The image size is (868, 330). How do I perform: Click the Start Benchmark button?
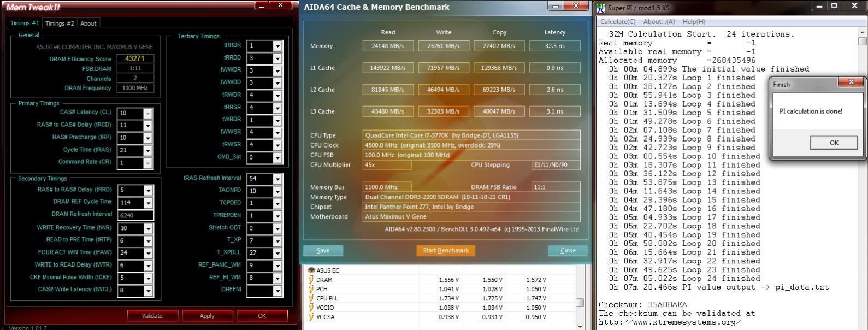pyautogui.click(x=446, y=250)
